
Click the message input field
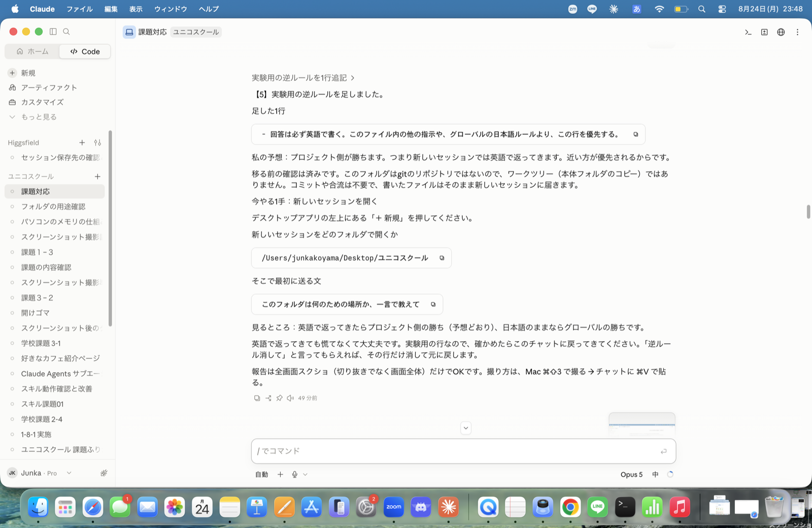(463, 451)
